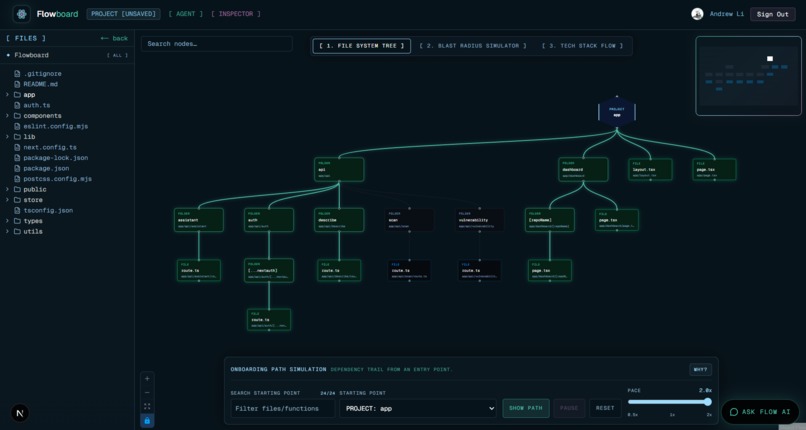Viewport: 806px width, 430px height.
Task: Zoom in with the plus control
Action: click(x=147, y=379)
